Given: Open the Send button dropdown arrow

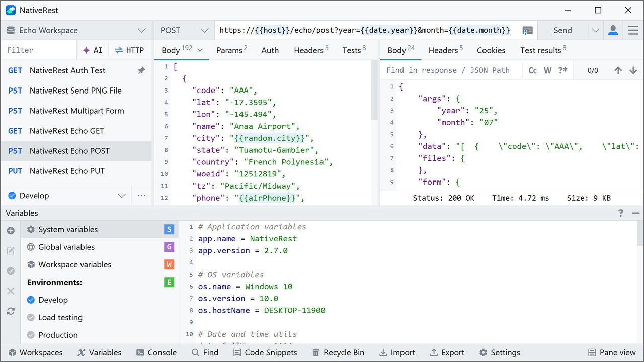Looking at the screenshot, I should (595, 30).
